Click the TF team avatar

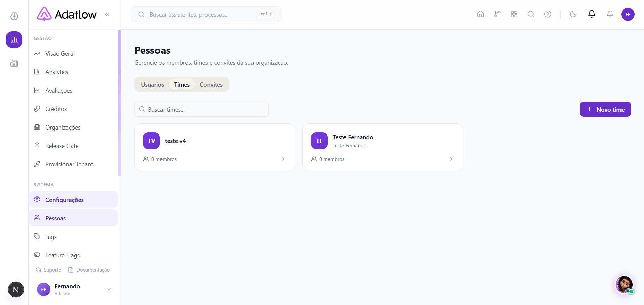319,141
